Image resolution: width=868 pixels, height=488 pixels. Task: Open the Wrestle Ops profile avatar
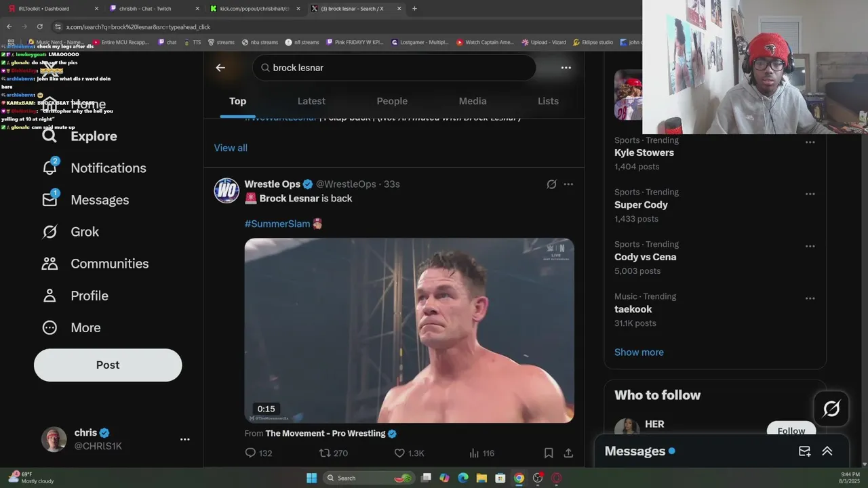(x=226, y=190)
